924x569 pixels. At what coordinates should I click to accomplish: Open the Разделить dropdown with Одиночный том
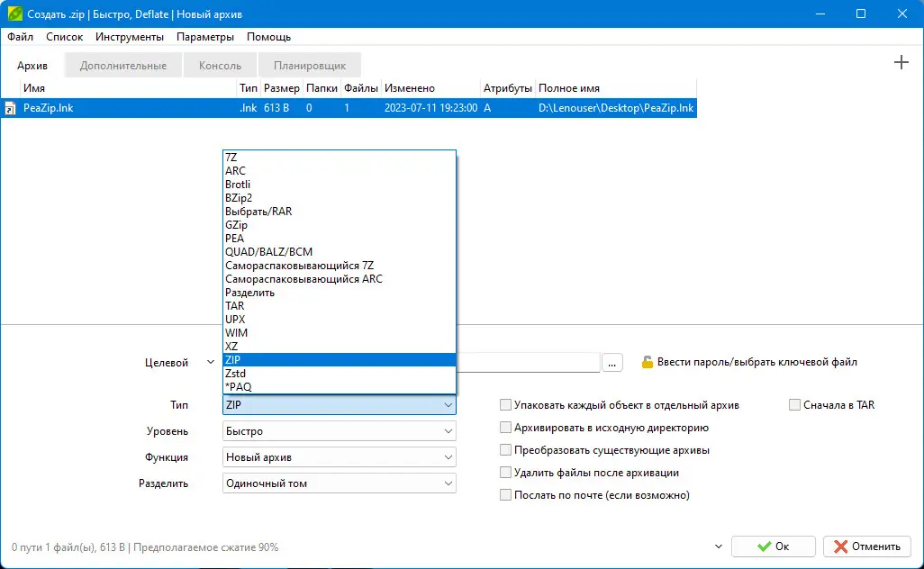[339, 483]
